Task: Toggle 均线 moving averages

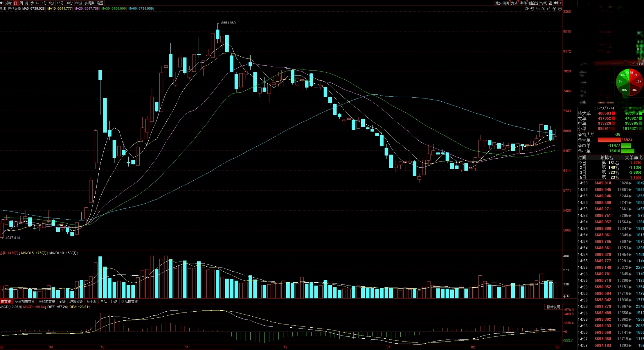Action: (544, 3)
